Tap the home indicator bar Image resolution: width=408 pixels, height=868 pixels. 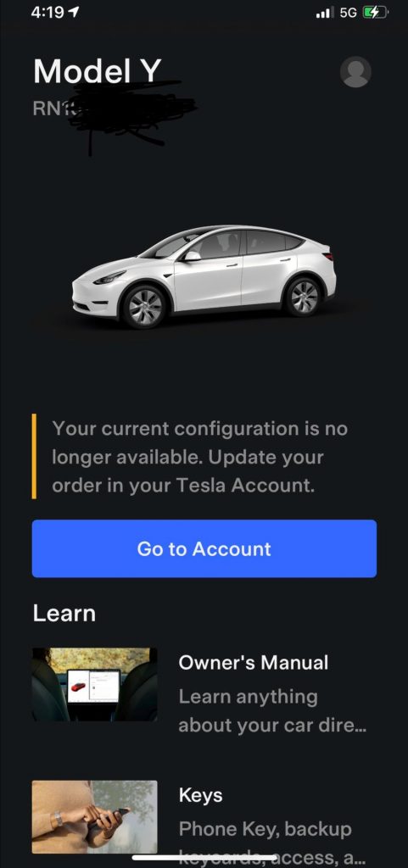(204, 858)
